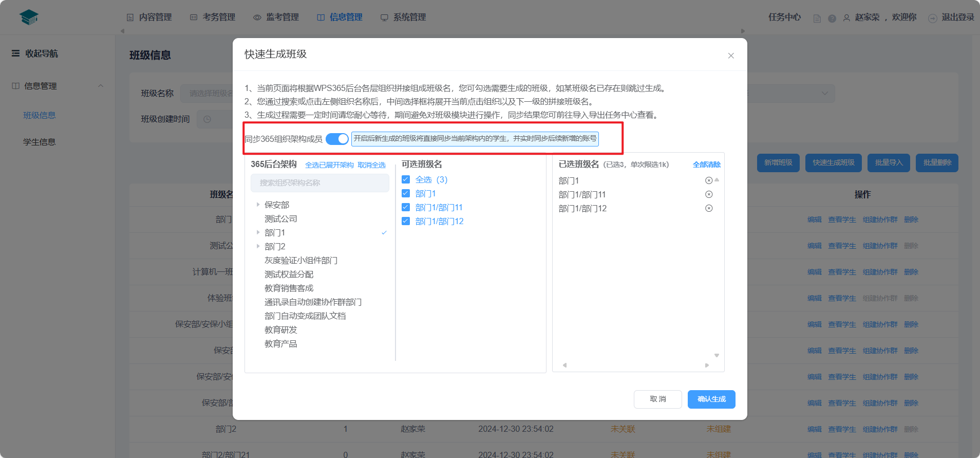Click the user avatar icon
Screen dimensions: 980x458
[846, 18]
